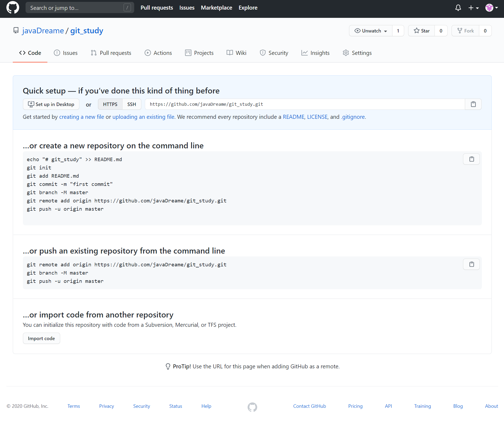504x432 pixels.
Task: Follow the creating a new file link
Action: coord(81,117)
